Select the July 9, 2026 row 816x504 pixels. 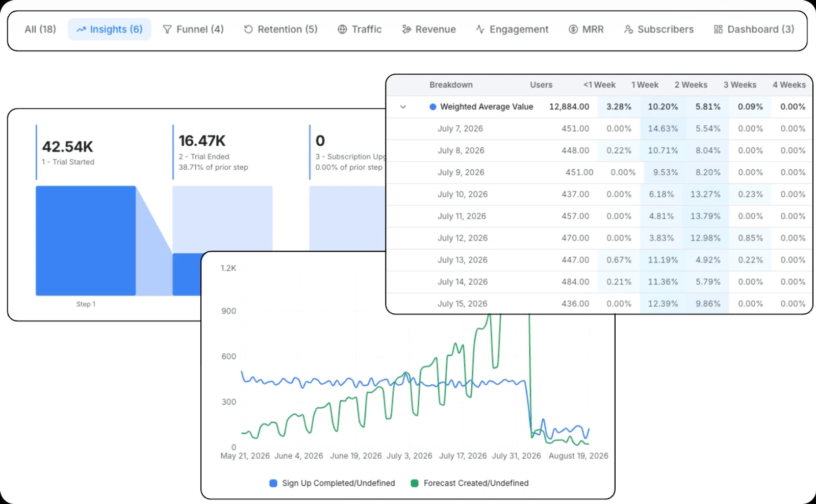pyautogui.click(x=599, y=173)
